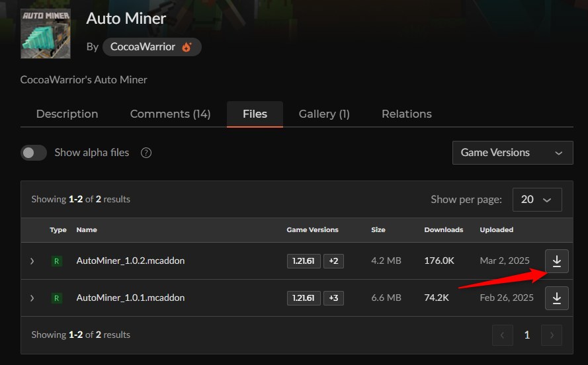Expand the AutoMiner_1.0.2 row details
The width and height of the screenshot is (588, 365).
click(32, 261)
